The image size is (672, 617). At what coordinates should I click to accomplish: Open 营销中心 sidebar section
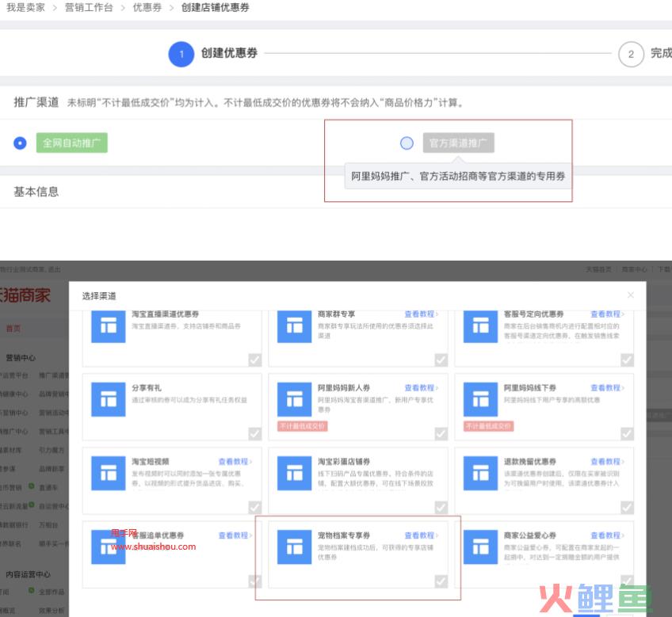pyautogui.click(x=21, y=357)
